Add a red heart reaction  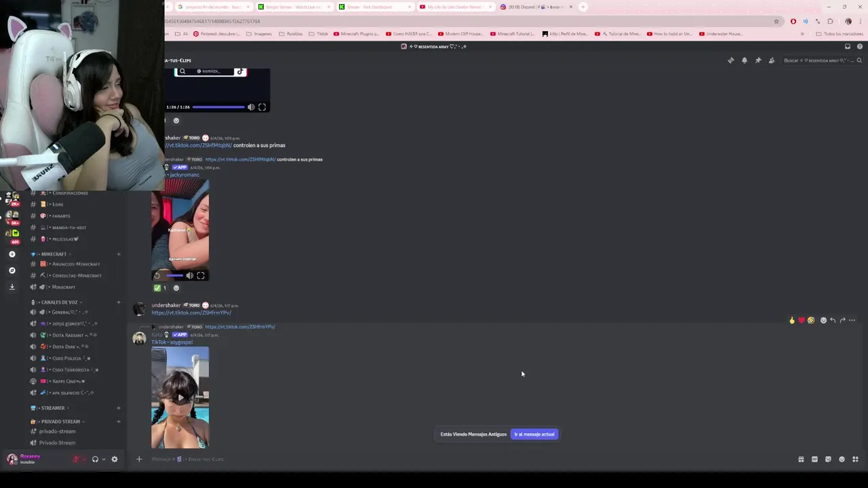pos(802,321)
